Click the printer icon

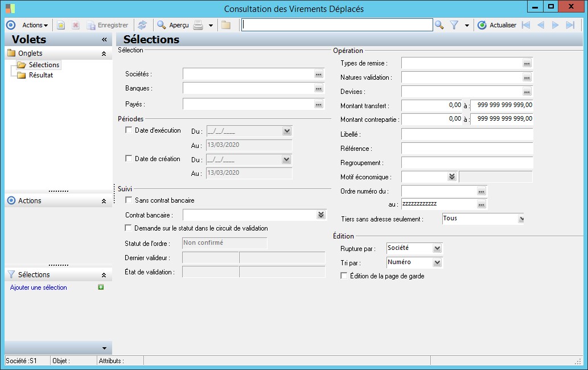click(x=198, y=25)
